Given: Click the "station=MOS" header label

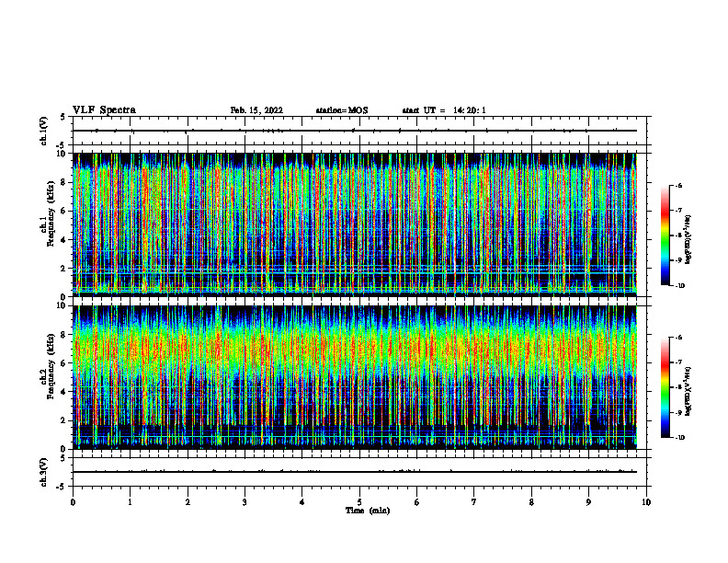Looking at the screenshot, I should pos(342,110).
